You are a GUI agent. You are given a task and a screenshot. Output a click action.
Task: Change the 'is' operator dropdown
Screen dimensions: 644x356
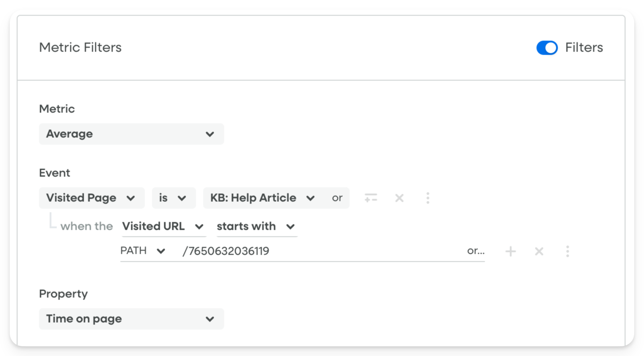[174, 198]
